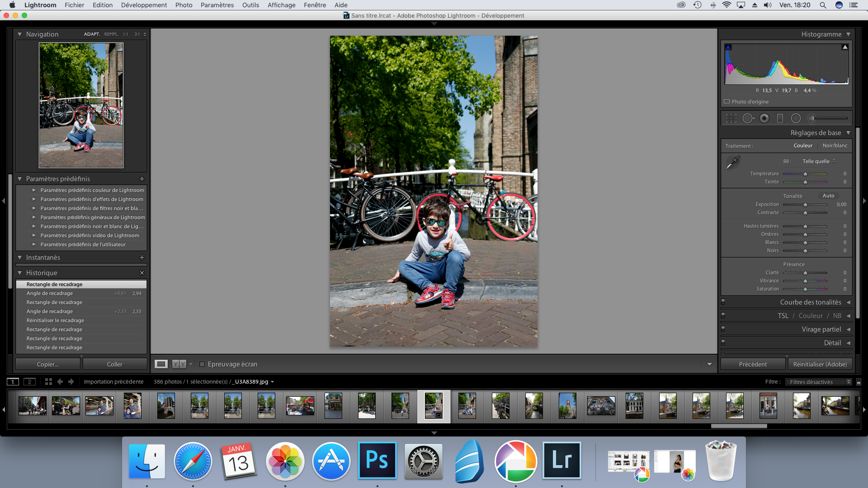Open the Filtres désactivés dropdown
Image resolution: width=868 pixels, height=488 pixels.
click(x=818, y=382)
